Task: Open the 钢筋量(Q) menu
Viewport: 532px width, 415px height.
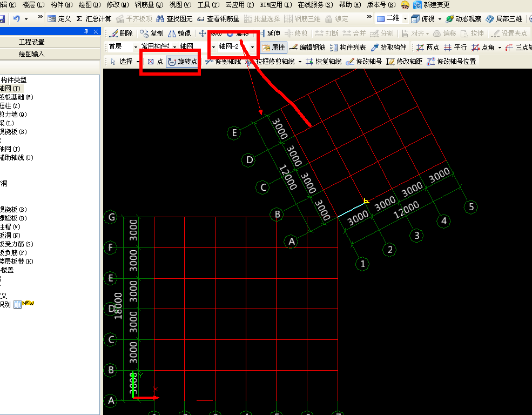Action: pyautogui.click(x=149, y=5)
